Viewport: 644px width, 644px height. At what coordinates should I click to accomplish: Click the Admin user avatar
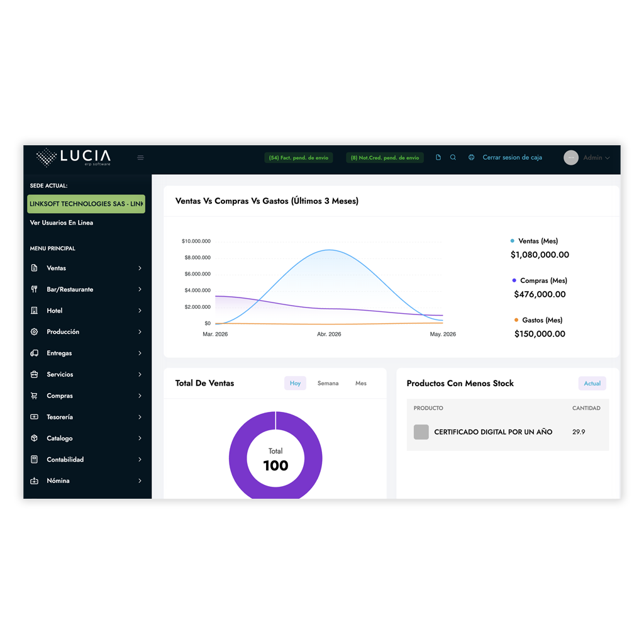[x=571, y=158]
